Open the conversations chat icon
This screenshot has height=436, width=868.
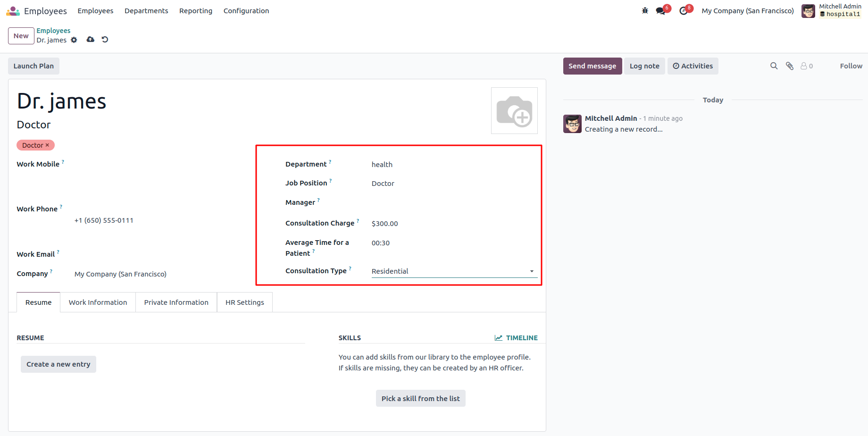point(660,11)
